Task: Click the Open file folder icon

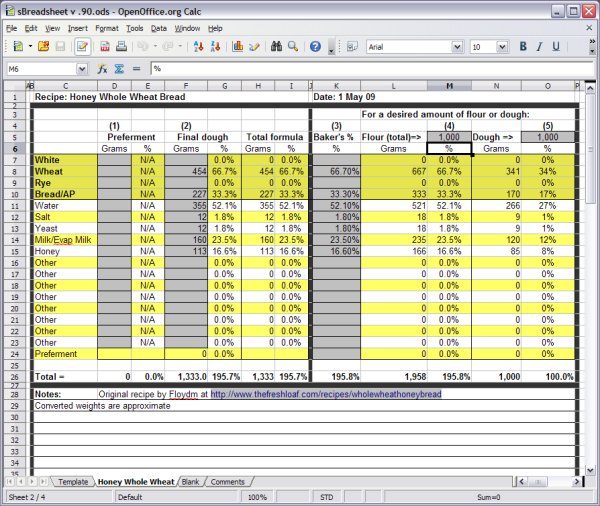Action: click(x=43, y=47)
